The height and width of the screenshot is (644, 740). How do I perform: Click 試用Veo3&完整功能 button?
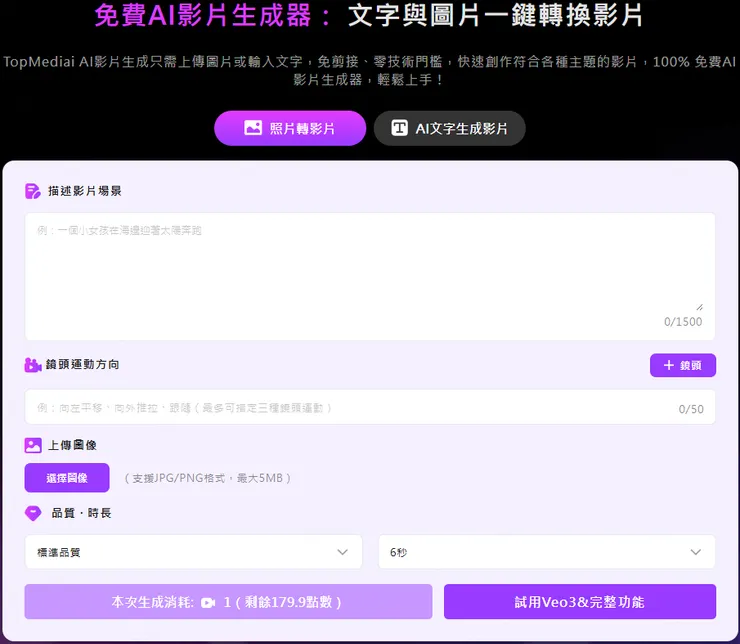click(580, 602)
